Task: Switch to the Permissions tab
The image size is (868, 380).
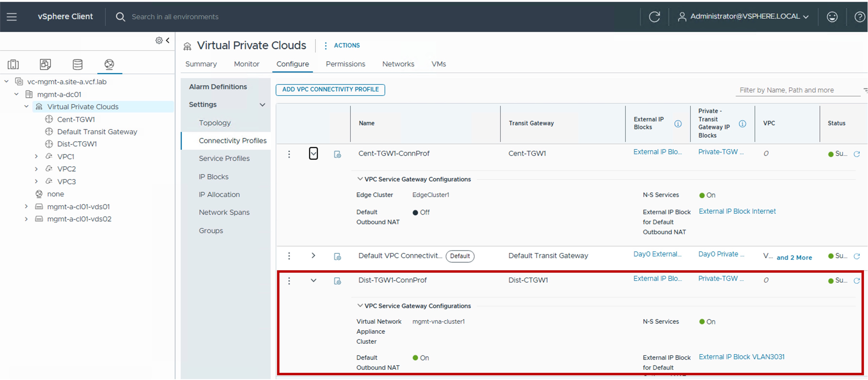Action: [x=345, y=64]
